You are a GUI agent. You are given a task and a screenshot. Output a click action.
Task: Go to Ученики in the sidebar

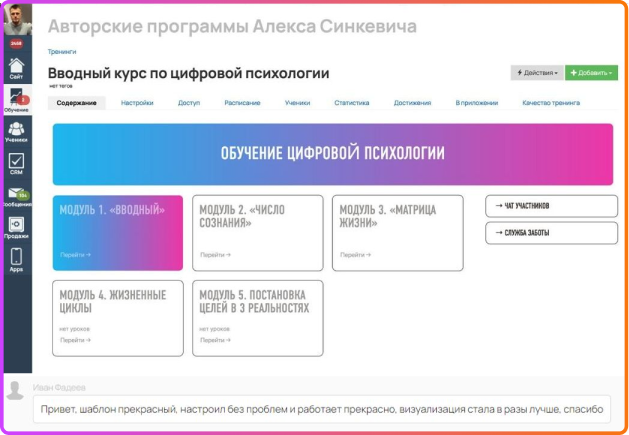point(16,132)
